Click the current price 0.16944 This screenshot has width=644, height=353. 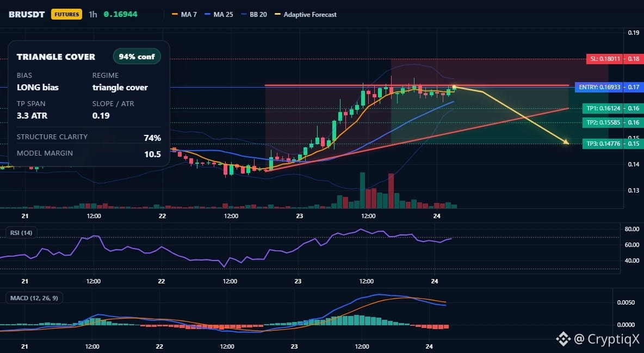120,14
